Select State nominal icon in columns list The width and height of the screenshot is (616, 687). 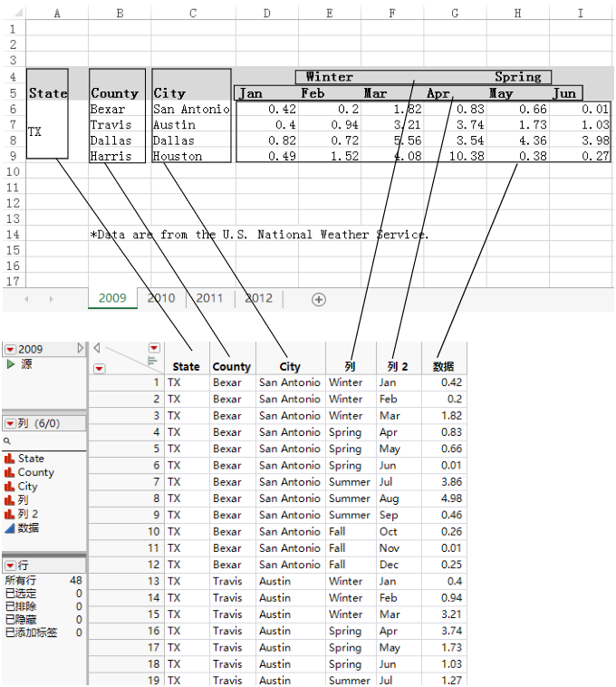coord(9,459)
